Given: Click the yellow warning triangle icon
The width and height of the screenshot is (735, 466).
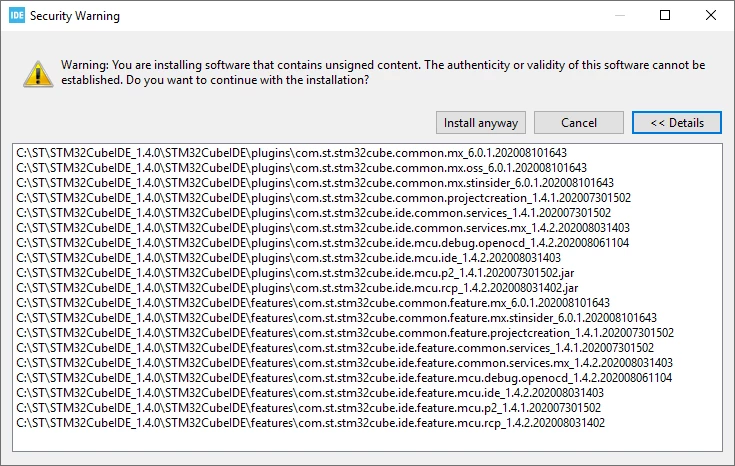Looking at the screenshot, I should click(x=38, y=74).
